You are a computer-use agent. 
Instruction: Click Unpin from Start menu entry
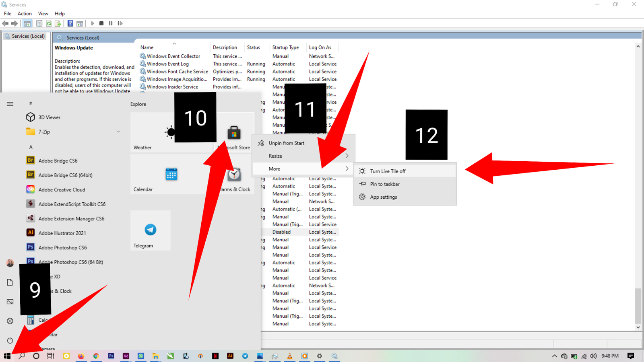[303, 143]
